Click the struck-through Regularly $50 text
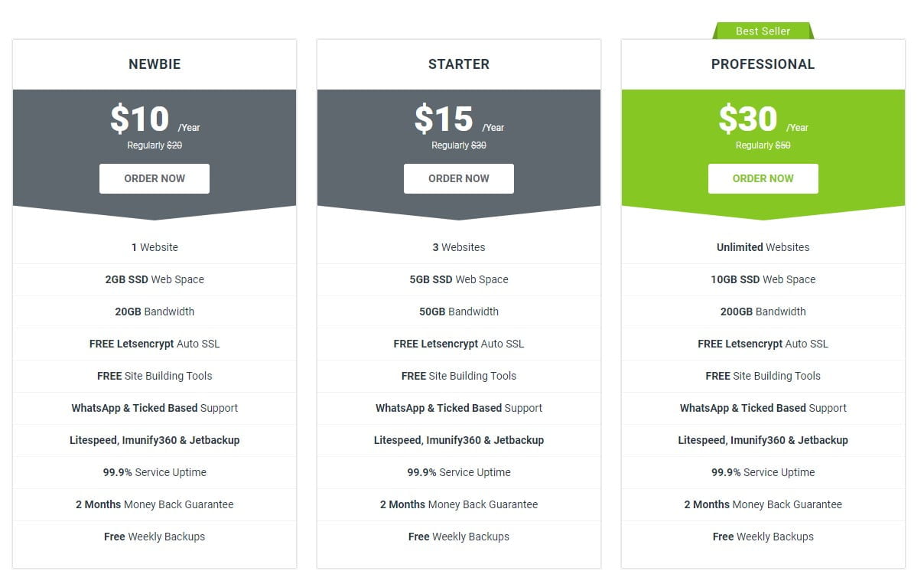Viewport: 924px width, 584px height. click(x=763, y=145)
